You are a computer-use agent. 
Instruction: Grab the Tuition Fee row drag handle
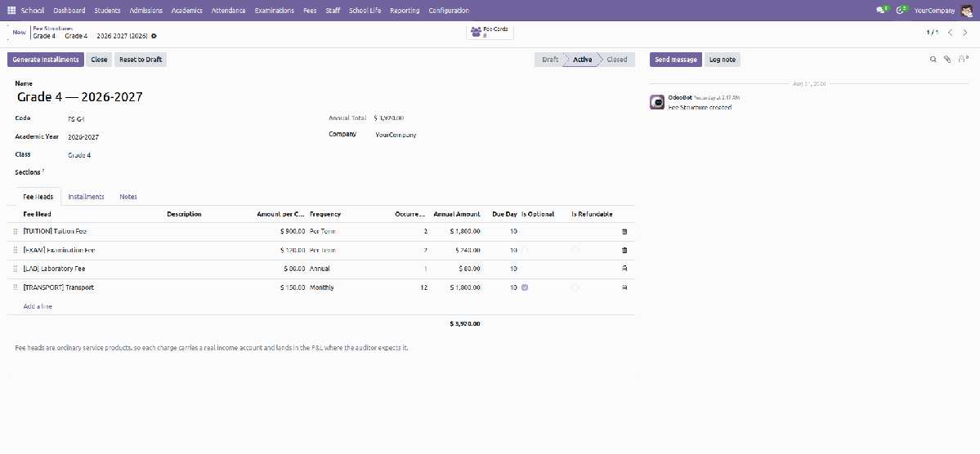[x=16, y=231]
